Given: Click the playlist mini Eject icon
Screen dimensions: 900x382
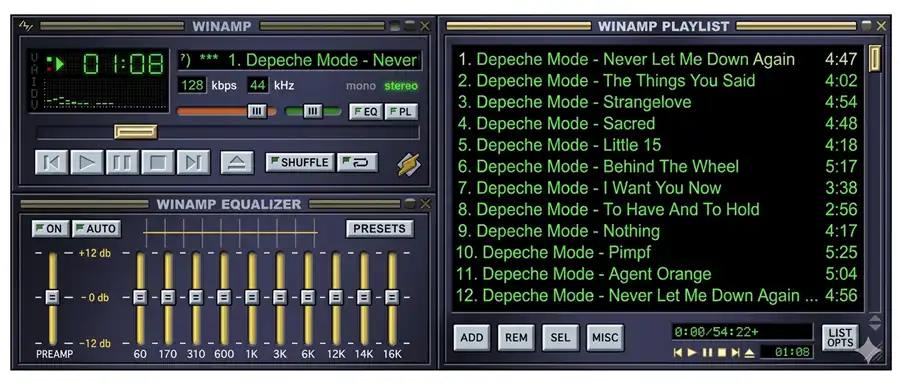Looking at the screenshot, I should [x=749, y=352].
